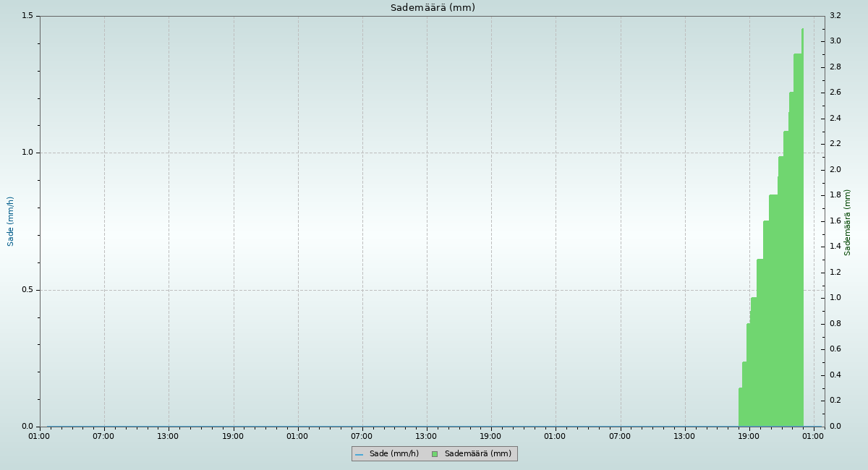Click the rightmost 19:00 time label

click(x=749, y=436)
